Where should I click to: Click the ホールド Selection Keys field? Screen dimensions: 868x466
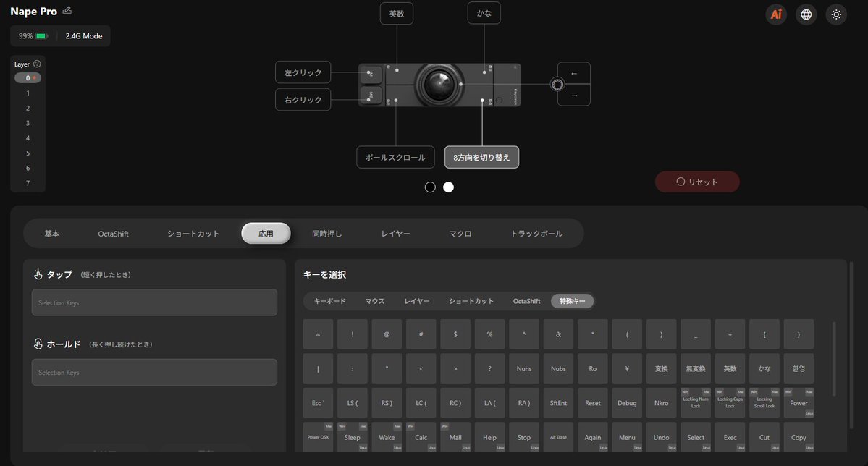point(154,373)
